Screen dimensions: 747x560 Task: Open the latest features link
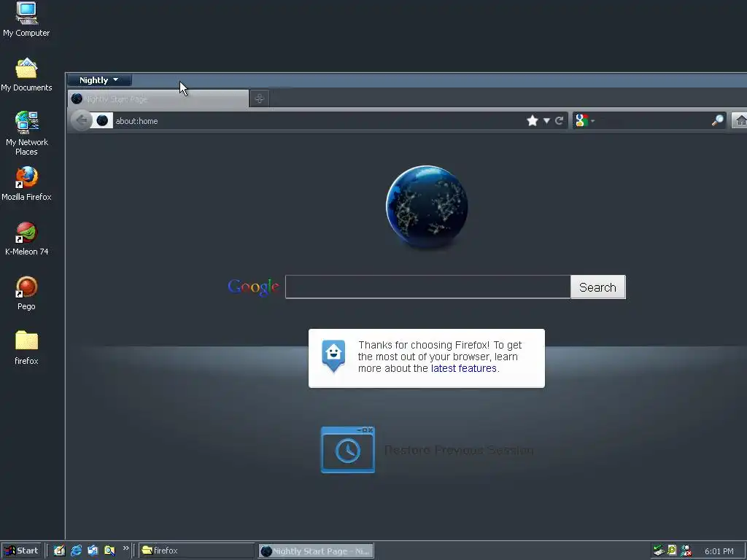click(x=463, y=368)
